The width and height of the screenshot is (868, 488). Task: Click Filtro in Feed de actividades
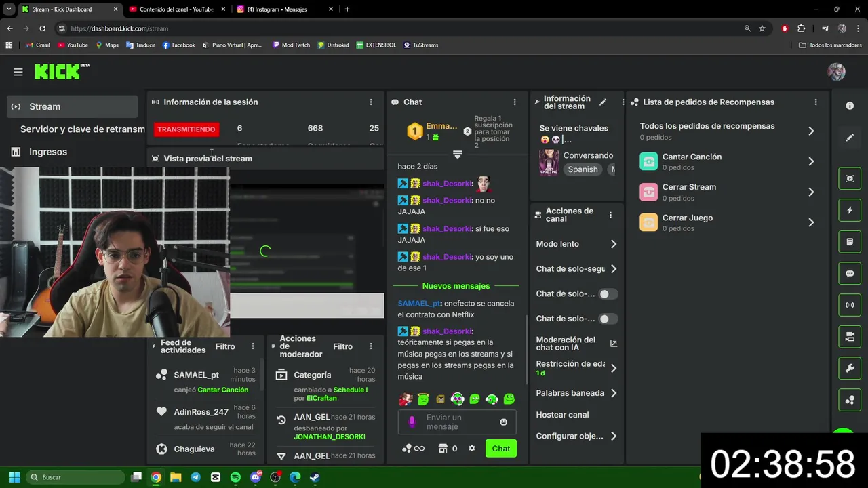point(225,346)
